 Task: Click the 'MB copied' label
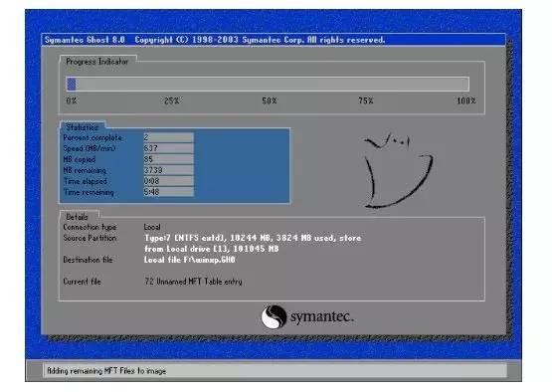tap(80, 159)
